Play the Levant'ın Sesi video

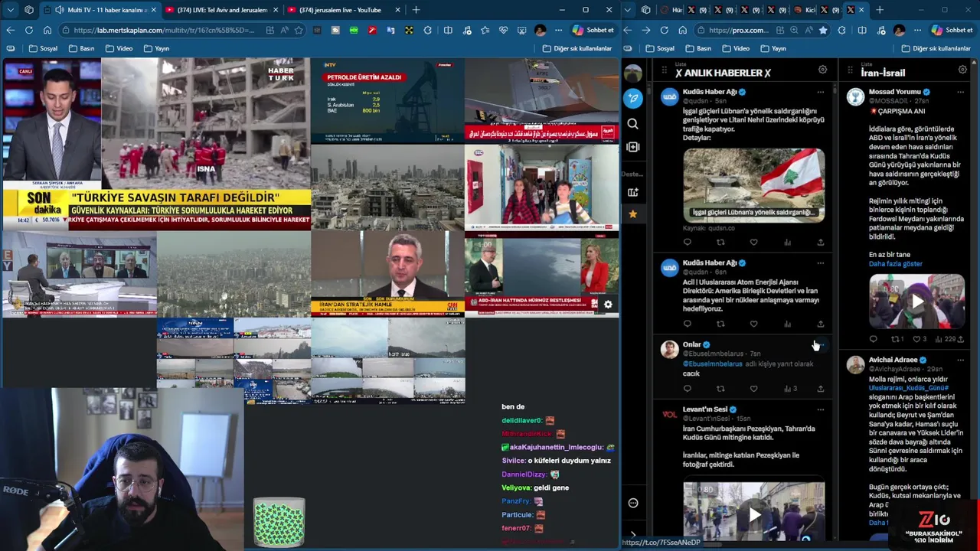(754, 514)
